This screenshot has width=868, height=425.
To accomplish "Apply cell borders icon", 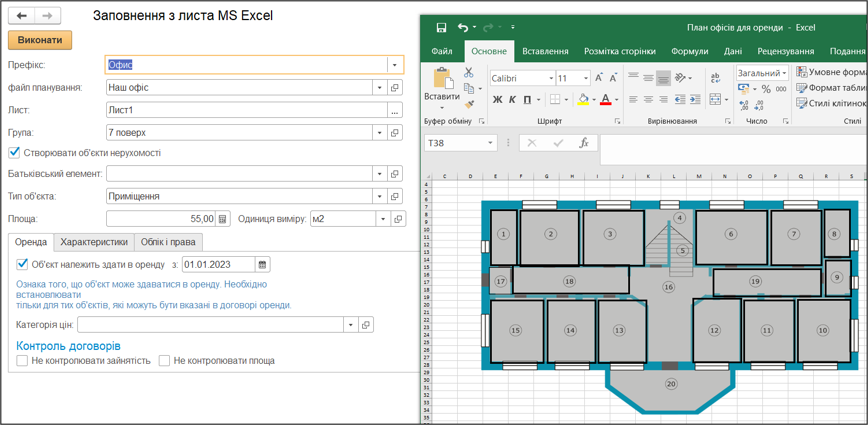I will pos(554,100).
